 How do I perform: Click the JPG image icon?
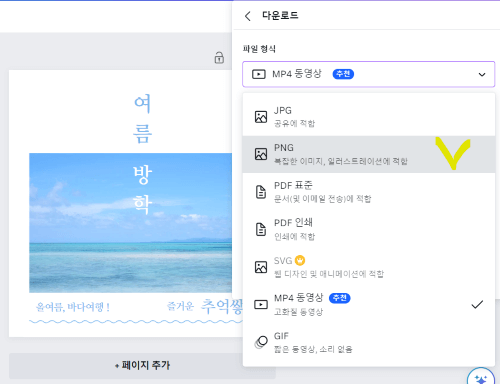[x=261, y=117]
